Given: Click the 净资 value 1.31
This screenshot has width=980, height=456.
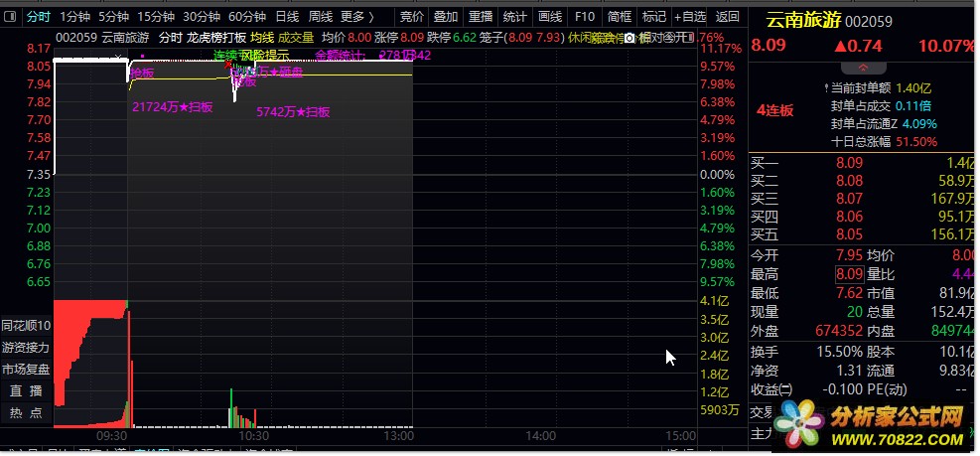Looking at the screenshot, I should coord(849,371).
